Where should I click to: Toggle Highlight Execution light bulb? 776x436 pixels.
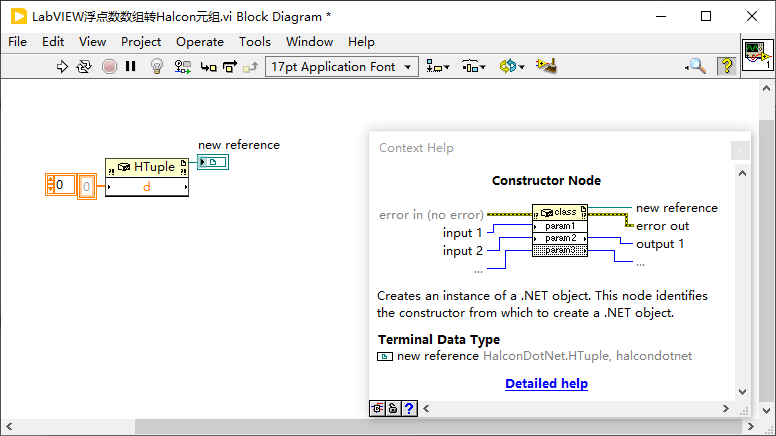(x=156, y=66)
